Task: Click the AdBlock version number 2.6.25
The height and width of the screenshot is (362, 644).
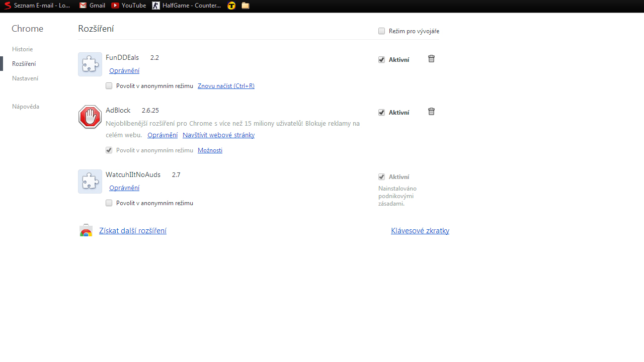Action: click(x=150, y=111)
